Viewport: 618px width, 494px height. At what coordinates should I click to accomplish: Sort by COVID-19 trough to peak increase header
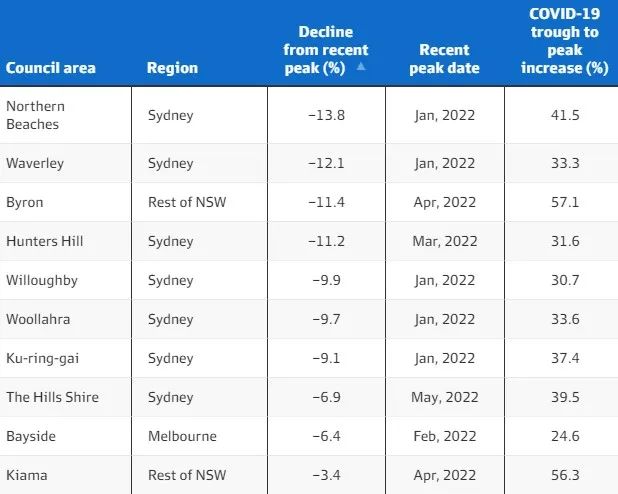coord(564,41)
